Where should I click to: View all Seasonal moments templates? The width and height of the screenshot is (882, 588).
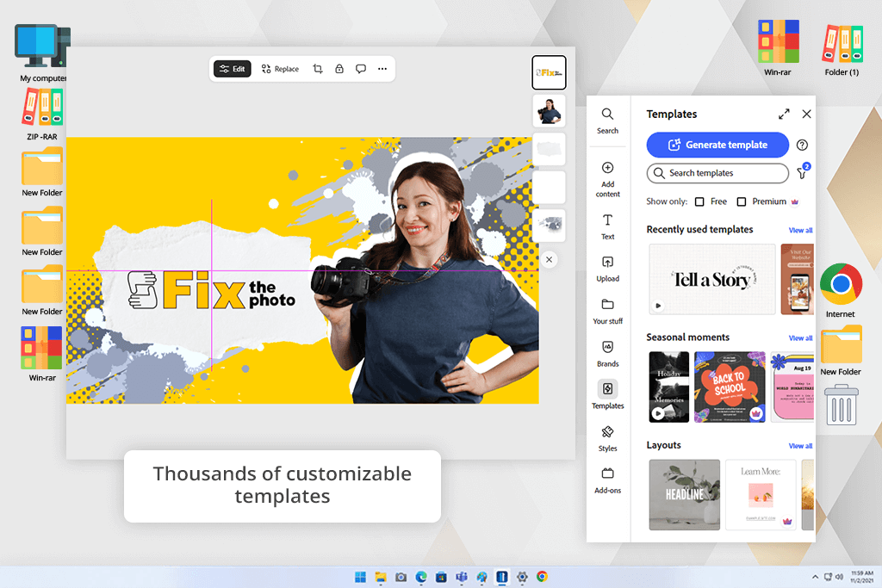[800, 338]
